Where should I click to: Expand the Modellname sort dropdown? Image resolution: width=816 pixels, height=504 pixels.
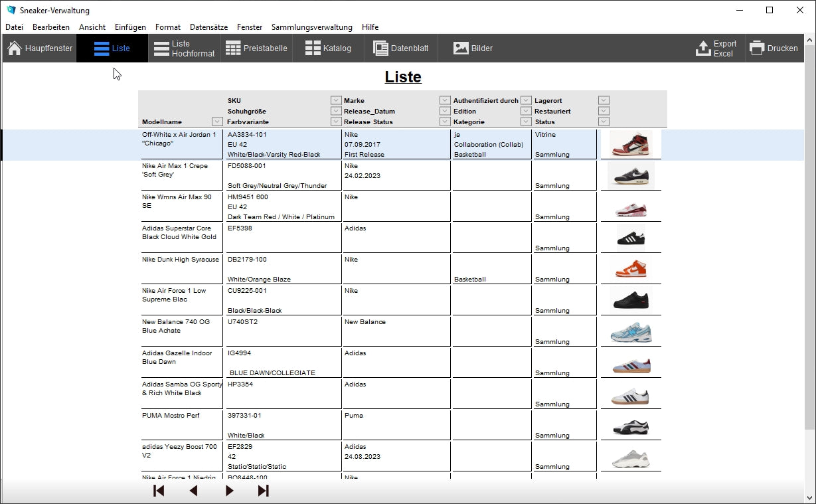(217, 122)
